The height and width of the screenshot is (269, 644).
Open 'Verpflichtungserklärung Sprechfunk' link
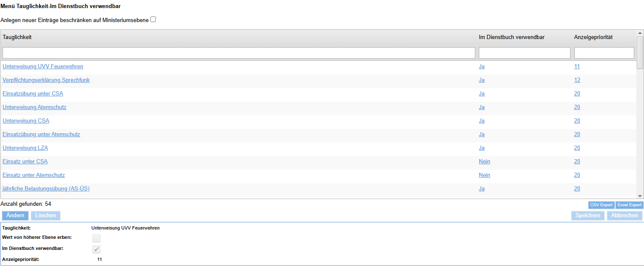pyautogui.click(x=46, y=80)
